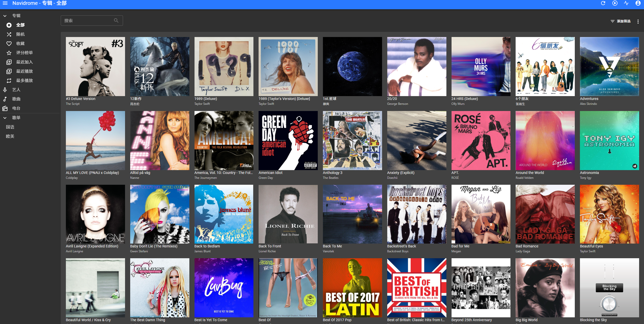The width and height of the screenshot is (644, 324).
Task: Open the 1st.星球 album cover
Action: coord(352,67)
